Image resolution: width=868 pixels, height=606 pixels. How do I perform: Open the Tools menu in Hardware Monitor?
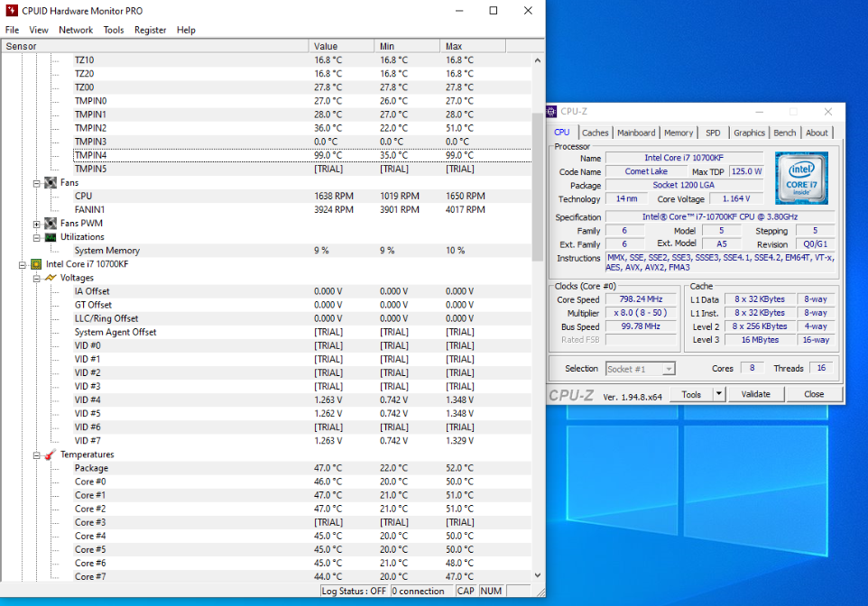pyautogui.click(x=114, y=30)
